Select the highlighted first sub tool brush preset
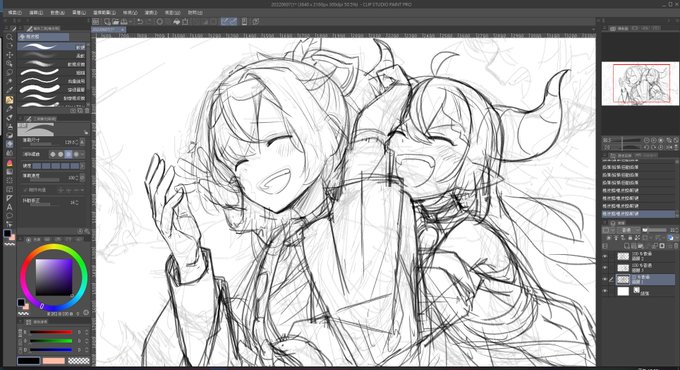This screenshot has height=370, width=680. (52, 46)
